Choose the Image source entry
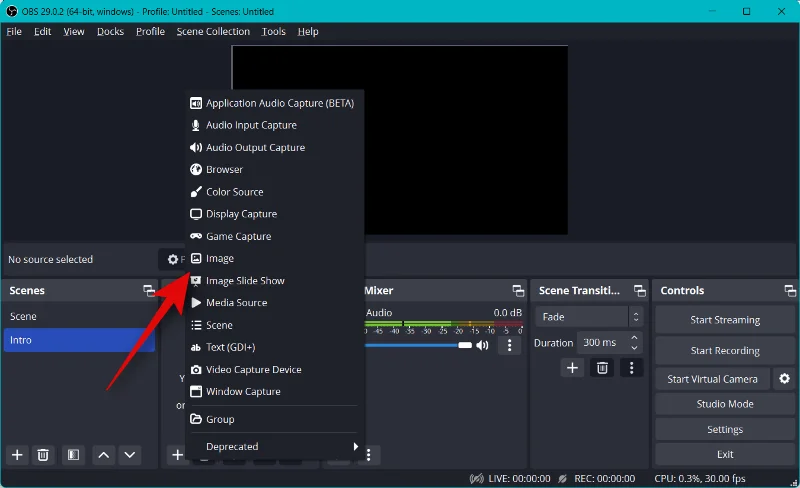Screen dimensions: 800x488 274,258
